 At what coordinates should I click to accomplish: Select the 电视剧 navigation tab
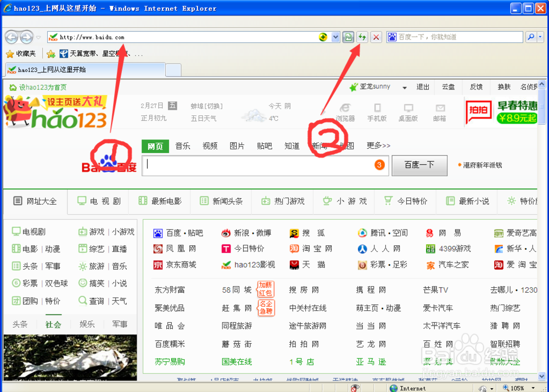(98, 201)
